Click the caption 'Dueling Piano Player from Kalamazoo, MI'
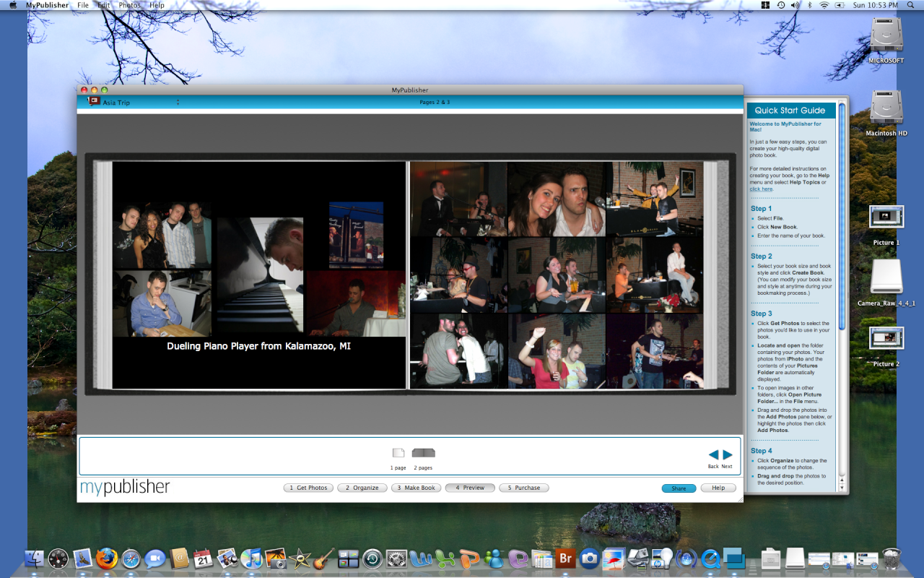Image resolution: width=924 pixels, height=578 pixels. click(x=259, y=346)
